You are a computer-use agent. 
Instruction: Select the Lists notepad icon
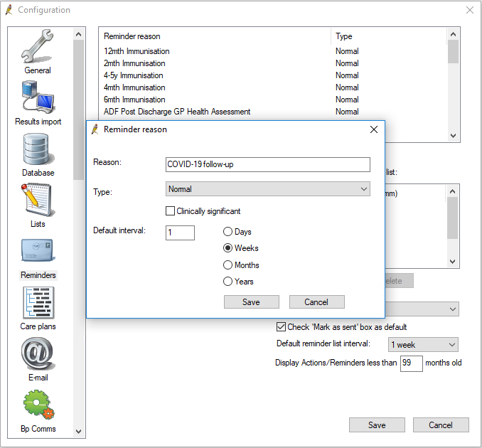[38, 201]
